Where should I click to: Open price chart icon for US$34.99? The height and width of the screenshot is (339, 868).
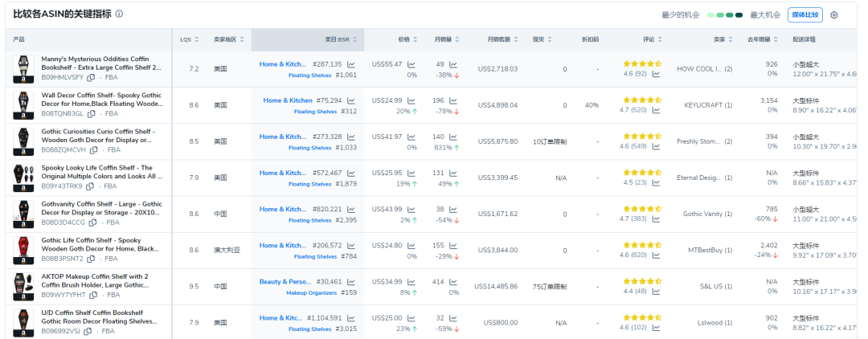coord(411,282)
